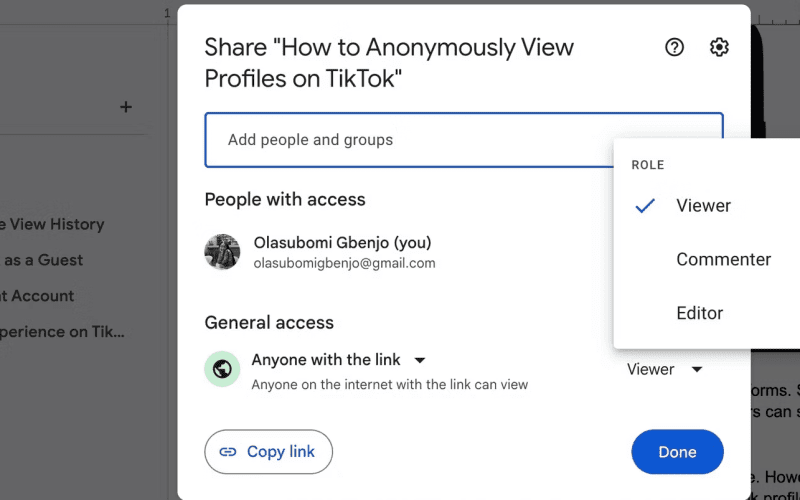Click the plus icon in the document outline

126,107
